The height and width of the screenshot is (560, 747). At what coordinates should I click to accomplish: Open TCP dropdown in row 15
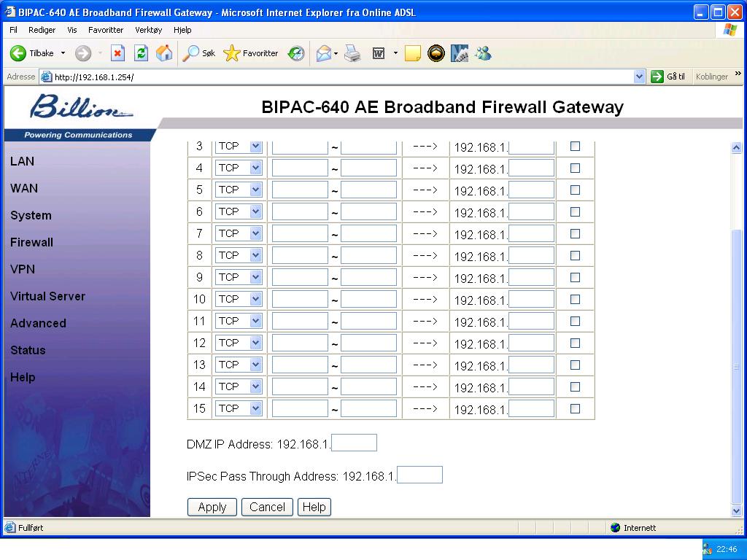(239, 409)
